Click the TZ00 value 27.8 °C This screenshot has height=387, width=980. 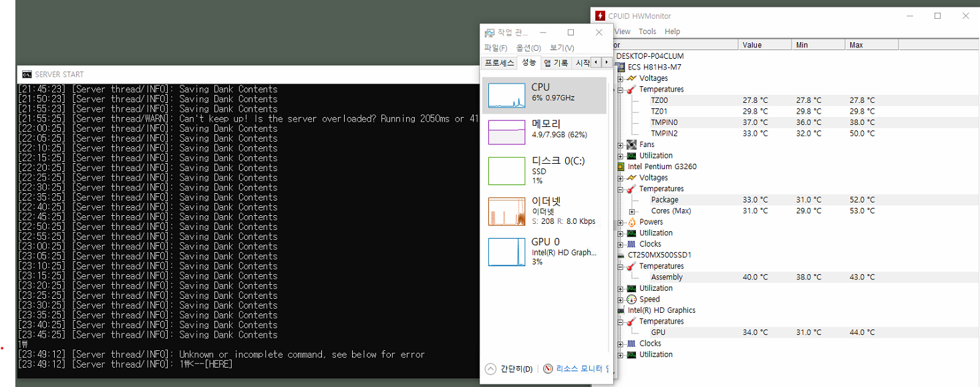coord(756,100)
